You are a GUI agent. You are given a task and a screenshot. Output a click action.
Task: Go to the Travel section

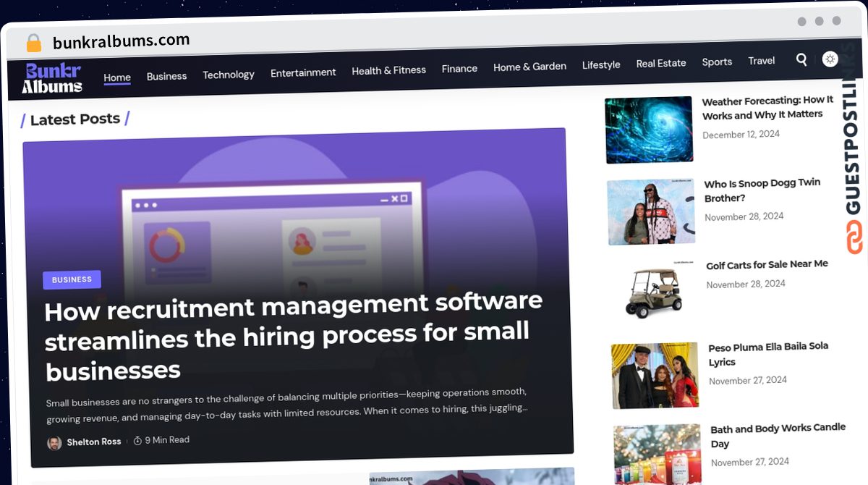click(x=762, y=61)
